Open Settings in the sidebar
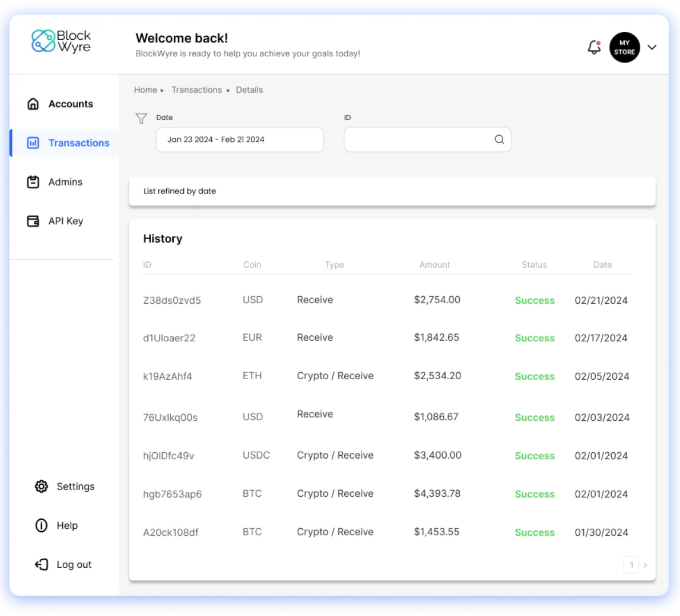The height and width of the screenshot is (616, 680). [75, 486]
